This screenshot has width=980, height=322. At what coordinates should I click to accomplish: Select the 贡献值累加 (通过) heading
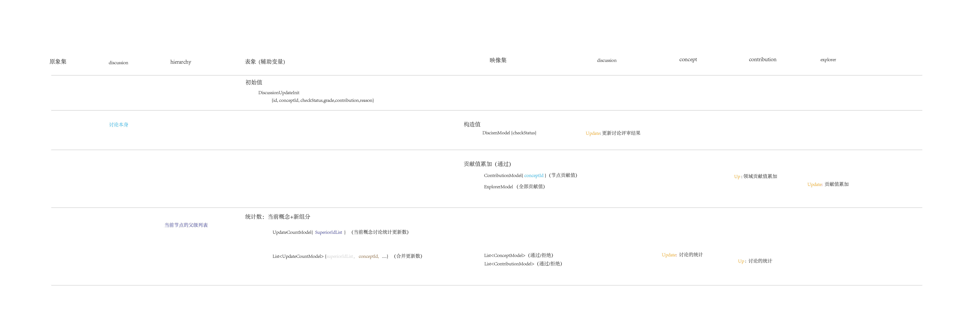(x=487, y=164)
